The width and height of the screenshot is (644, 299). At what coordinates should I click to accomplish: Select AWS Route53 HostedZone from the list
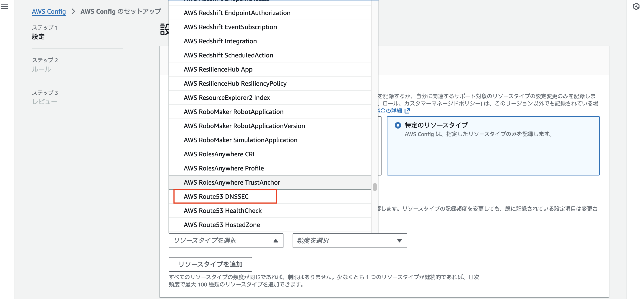pos(222,224)
